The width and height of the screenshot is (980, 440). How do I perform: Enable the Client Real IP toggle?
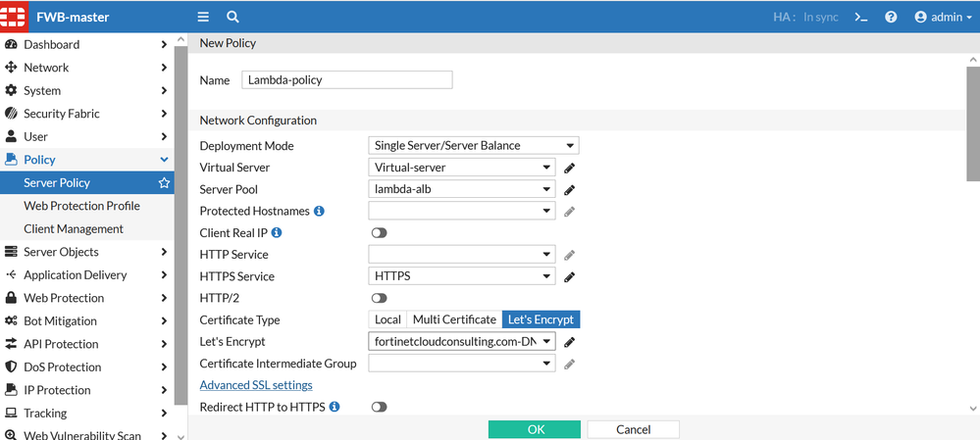[379, 233]
